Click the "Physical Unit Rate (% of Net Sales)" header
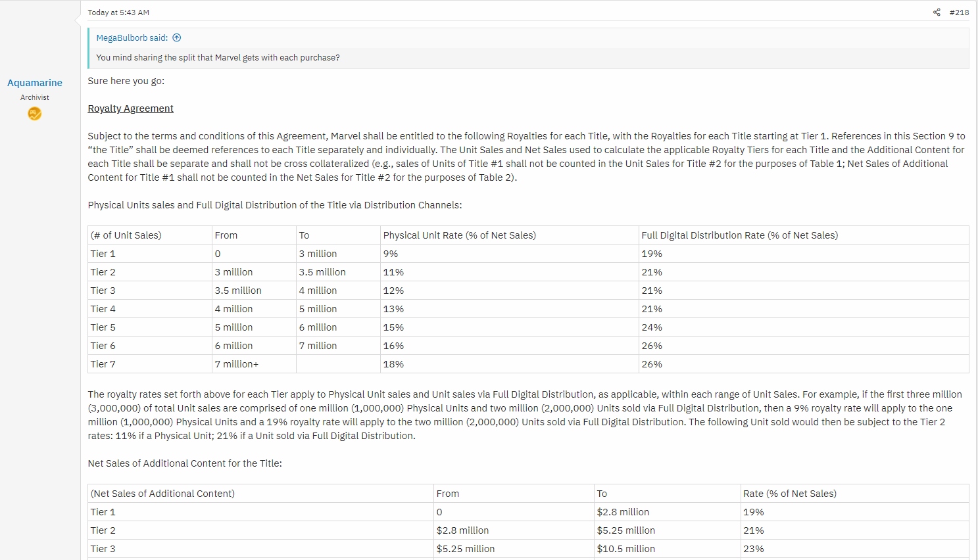 pyautogui.click(x=459, y=235)
